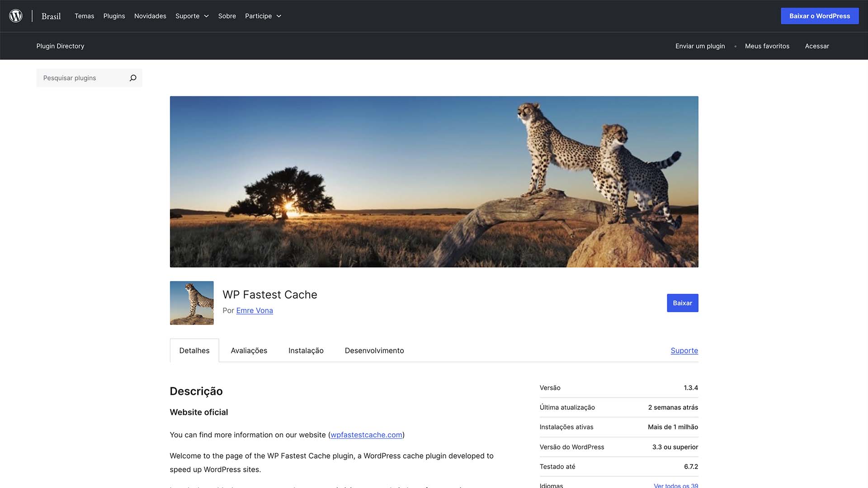
Task: Open the Sobre menu item
Action: tap(227, 16)
